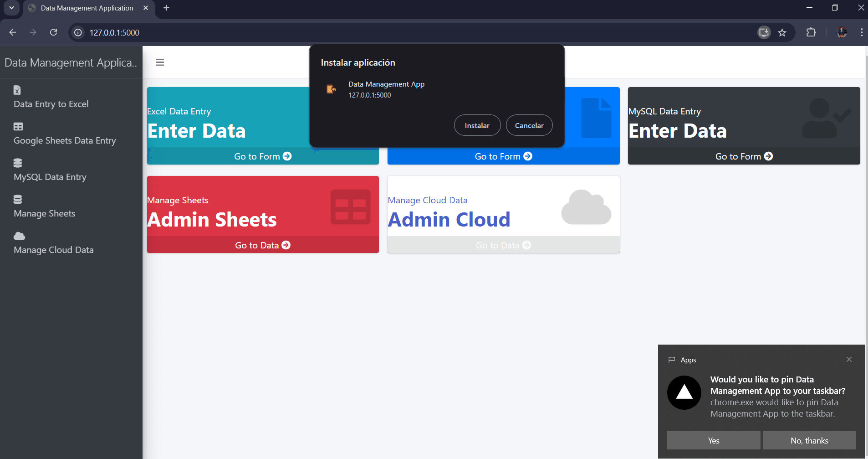Open the browser extensions puzzle icon
This screenshot has width=868, height=459.
tap(811, 32)
